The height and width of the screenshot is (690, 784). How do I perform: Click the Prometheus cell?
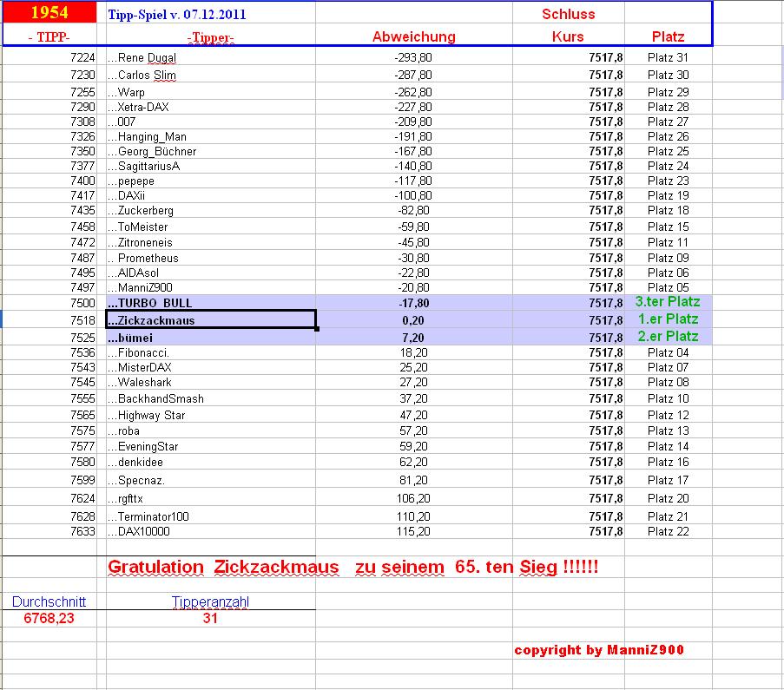[210, 258]
